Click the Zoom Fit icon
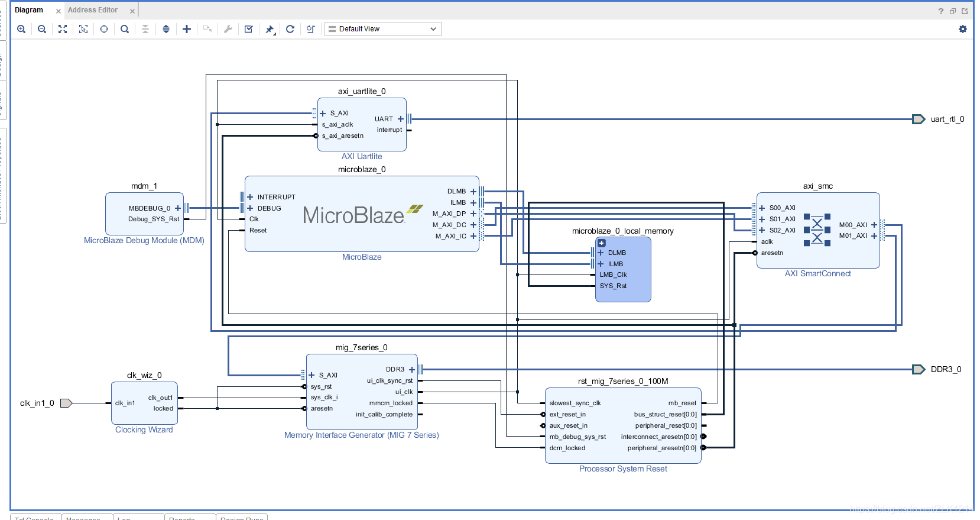 (x=63, y=29)
